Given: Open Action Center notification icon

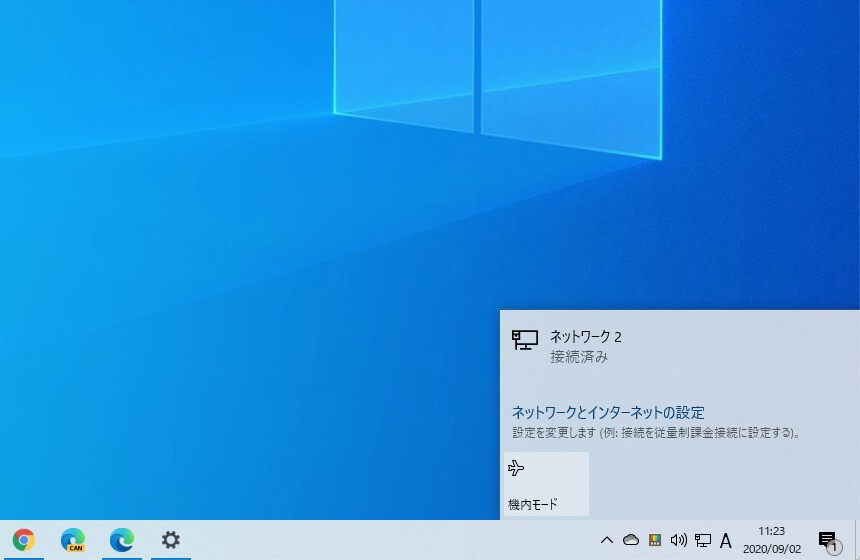Looking at the screenshot, I should [827, 540].
